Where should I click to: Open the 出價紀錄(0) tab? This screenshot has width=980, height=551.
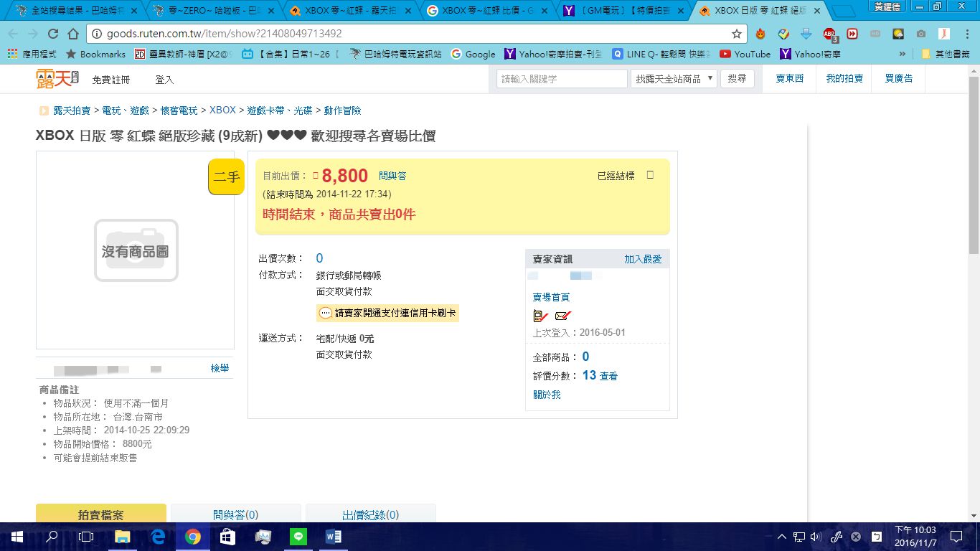(371, 514)
